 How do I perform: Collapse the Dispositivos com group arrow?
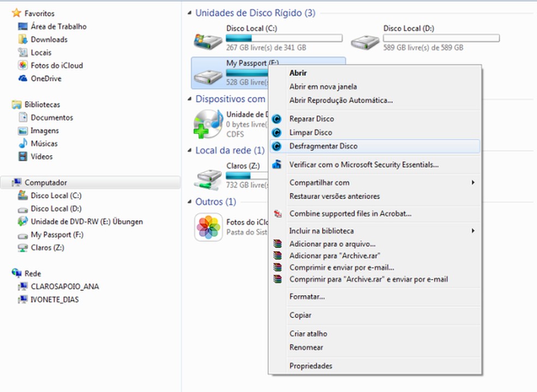coord(189,99)
